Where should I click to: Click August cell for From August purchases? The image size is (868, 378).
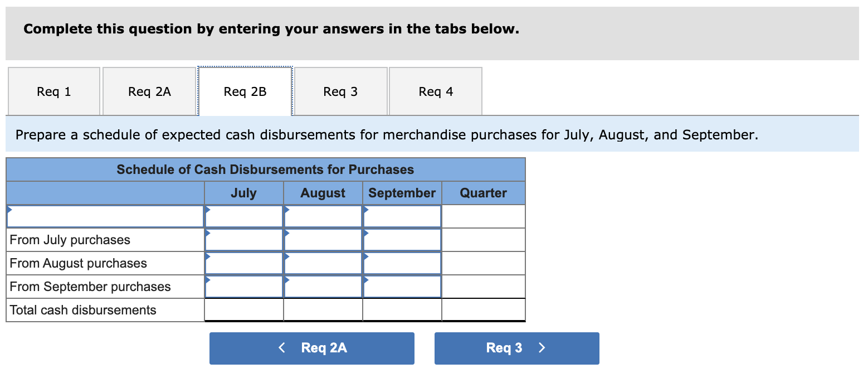pos(323,263)
